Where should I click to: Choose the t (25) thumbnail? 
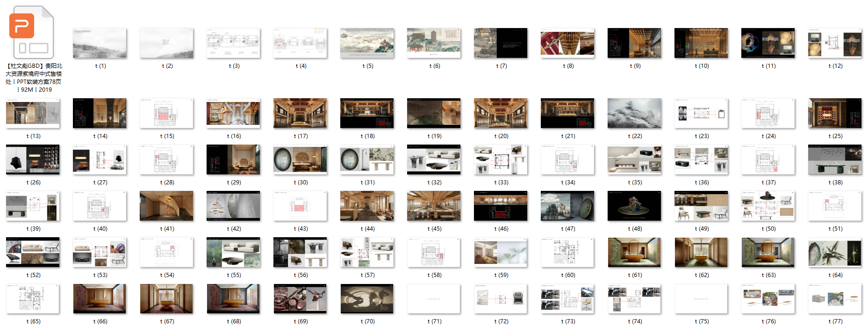[x=835, y=113]
